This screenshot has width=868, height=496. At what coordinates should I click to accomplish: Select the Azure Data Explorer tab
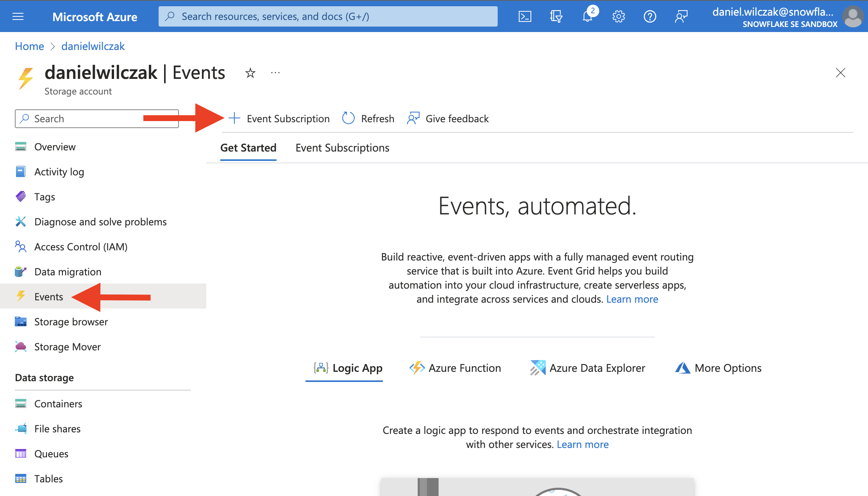[587, 368]
